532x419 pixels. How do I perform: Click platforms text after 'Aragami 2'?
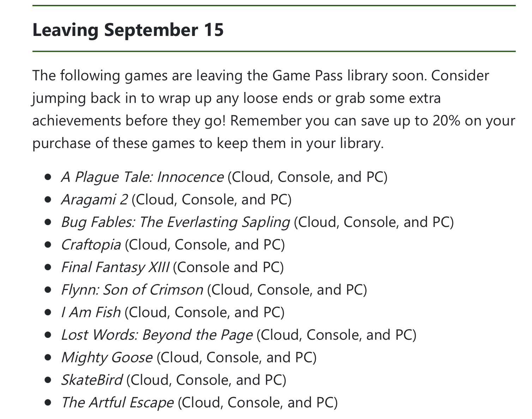click(x=212, y=199)
